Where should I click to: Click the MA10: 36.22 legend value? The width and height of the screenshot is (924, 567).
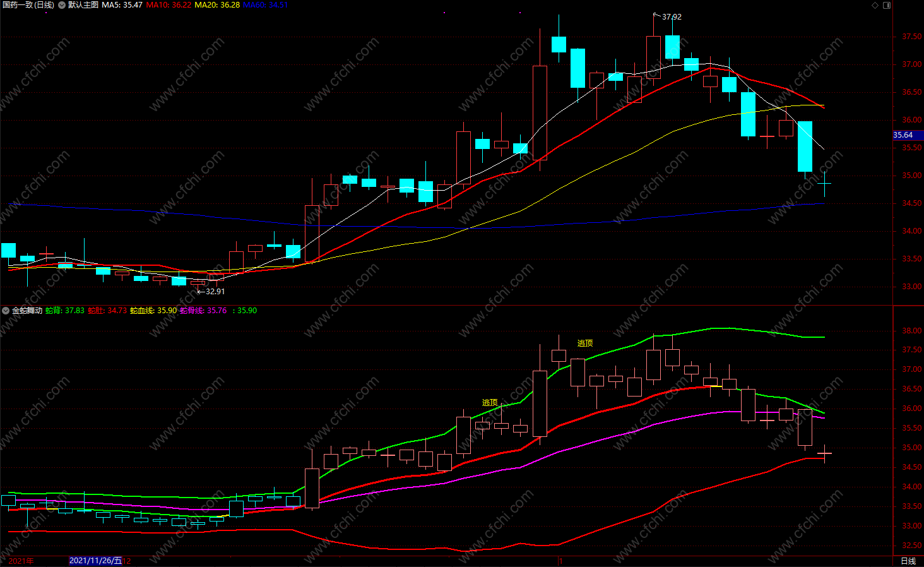[x=169, y=5]
